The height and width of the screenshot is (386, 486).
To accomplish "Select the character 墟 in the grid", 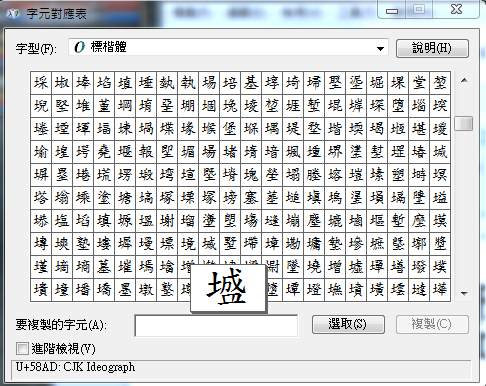I will pos(356,267).
